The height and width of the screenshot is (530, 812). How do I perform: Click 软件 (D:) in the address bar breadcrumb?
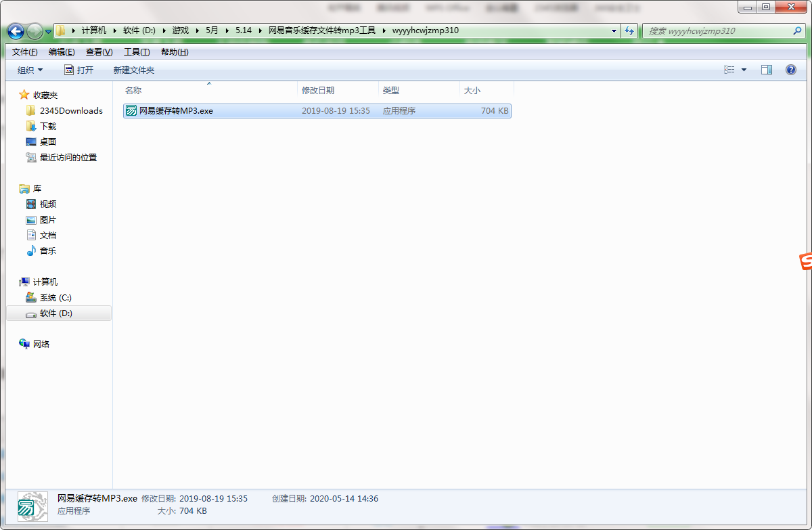point(139,30)
